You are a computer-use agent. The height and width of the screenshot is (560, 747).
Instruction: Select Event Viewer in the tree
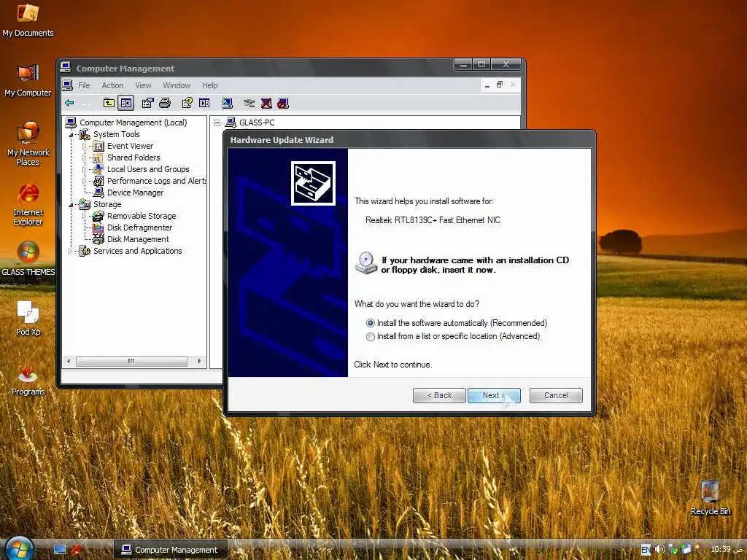[x=130, y=146]
